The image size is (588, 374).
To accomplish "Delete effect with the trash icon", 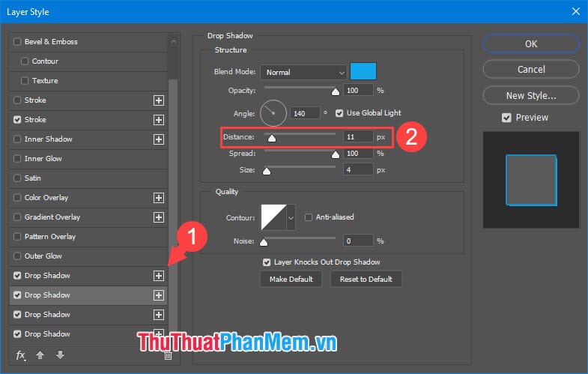I will pos(168,355).
